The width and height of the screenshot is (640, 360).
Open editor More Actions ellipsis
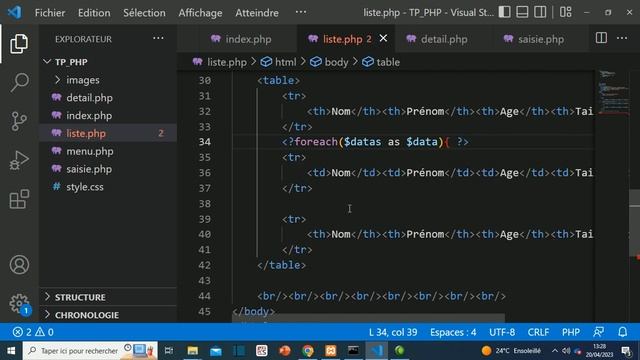coord(622,38)
